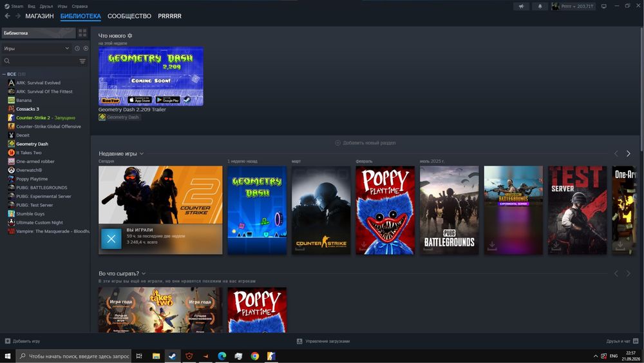Screen dimensions: 644x363
Task: Sort by recent activity clock icon
Action: point(77,48)
